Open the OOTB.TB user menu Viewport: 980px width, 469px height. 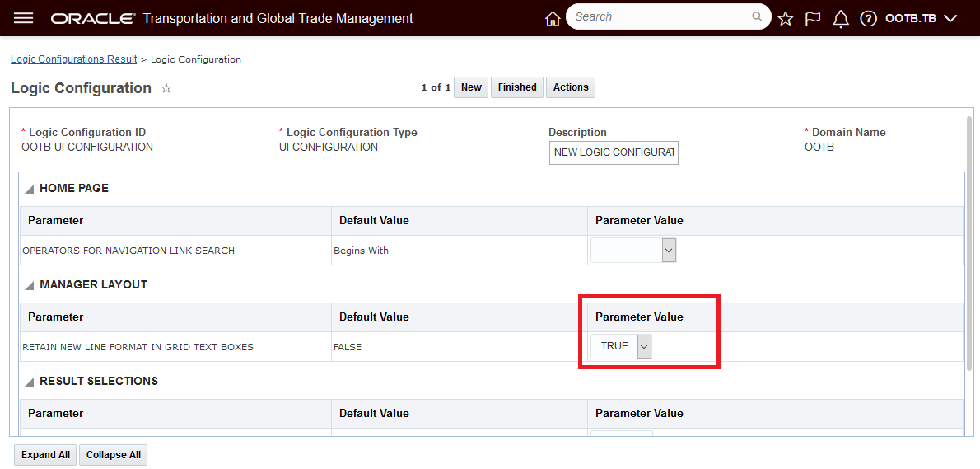click(920, 18)
